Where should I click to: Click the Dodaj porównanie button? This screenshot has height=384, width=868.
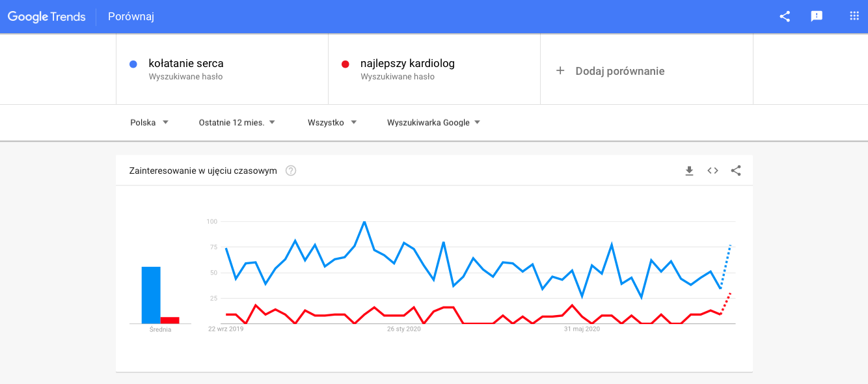(619, 71)
